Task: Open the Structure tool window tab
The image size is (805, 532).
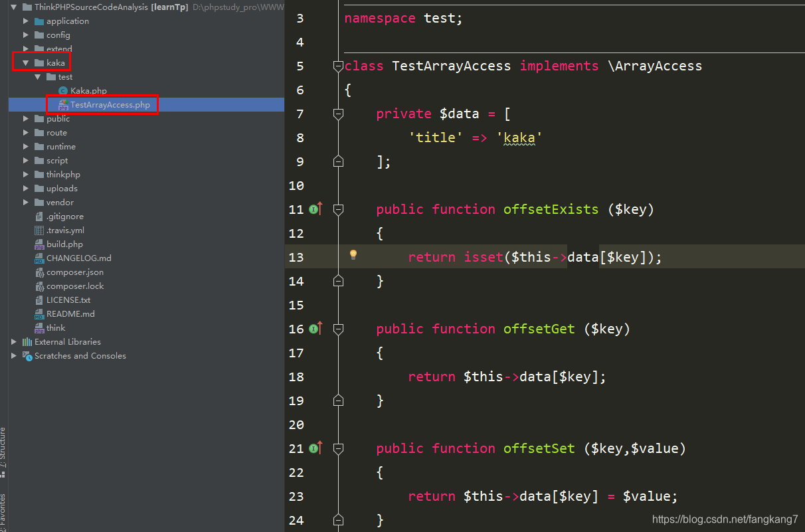Action: pyautogui.click(x=3, y=454)
